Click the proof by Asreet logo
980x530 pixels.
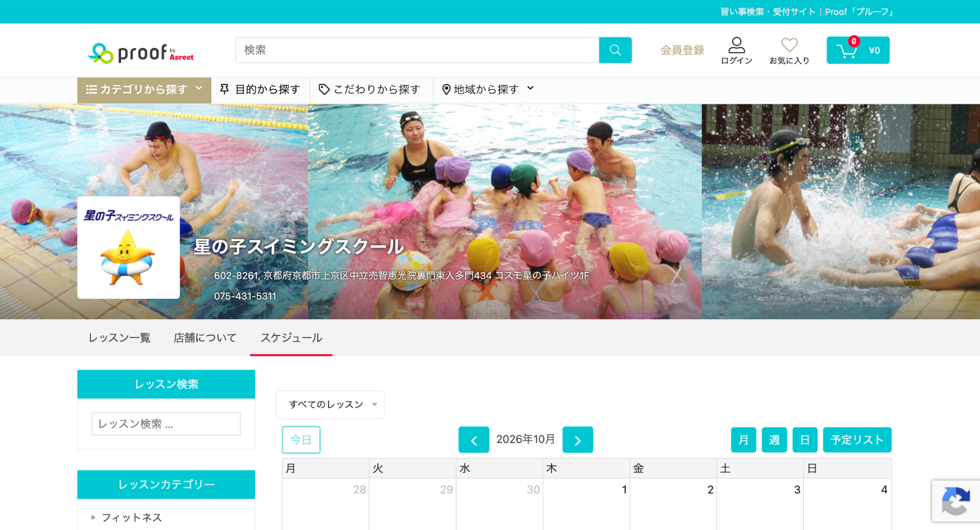[141, 53]
